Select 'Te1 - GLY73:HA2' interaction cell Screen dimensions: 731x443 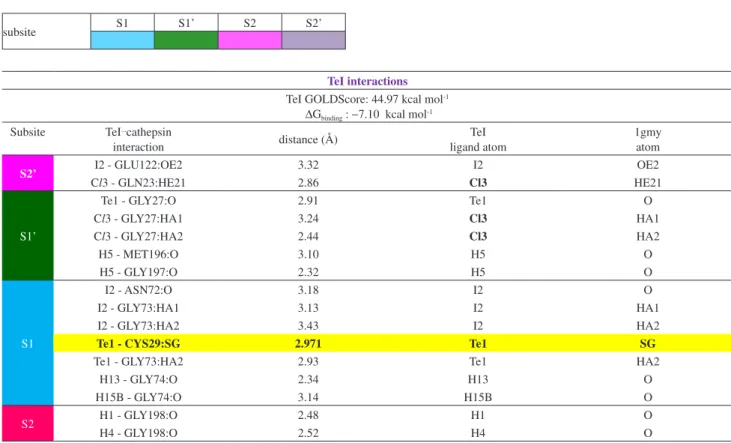click(x=138, y=361)
